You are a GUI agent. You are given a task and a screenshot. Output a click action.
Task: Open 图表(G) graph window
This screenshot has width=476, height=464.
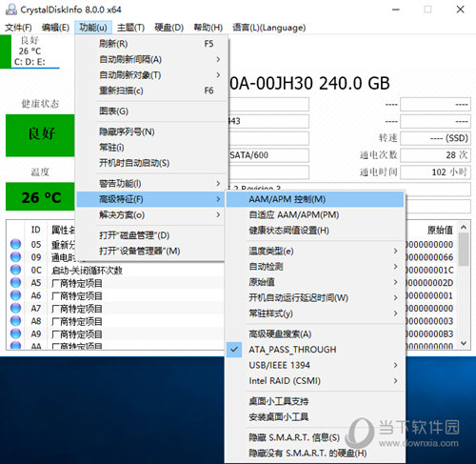tap(151, 111)
